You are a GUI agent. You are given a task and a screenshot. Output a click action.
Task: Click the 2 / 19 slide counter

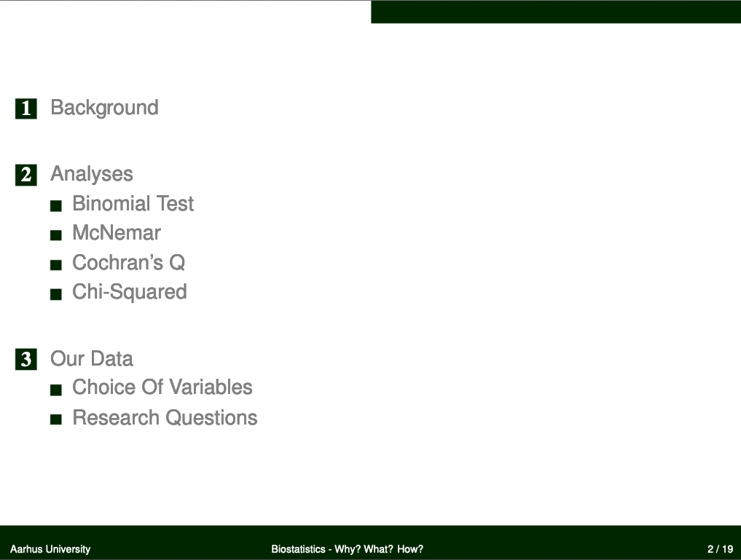(x=720, y=549)
